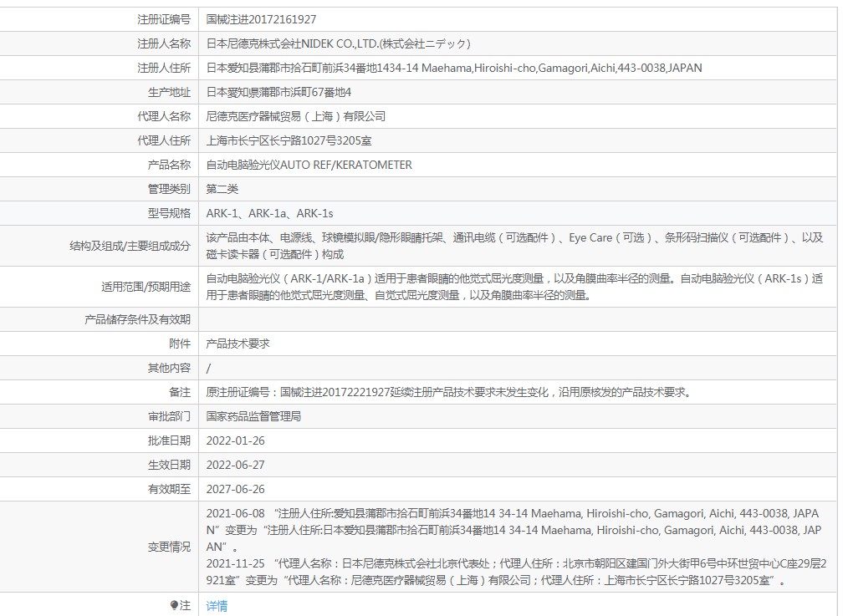The image size is (843, 616).
Task: Click the 代理人名称 label
Action: pos(164,116)
